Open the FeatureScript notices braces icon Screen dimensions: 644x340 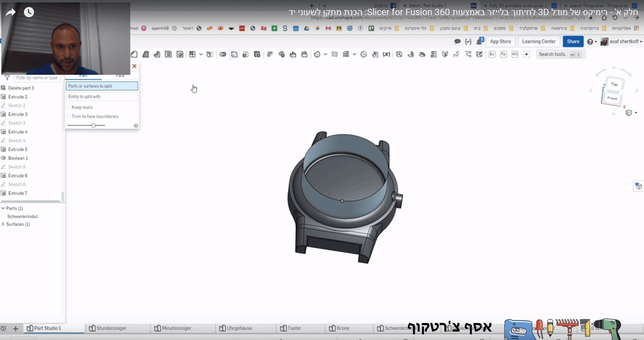[x=468, y=41]
